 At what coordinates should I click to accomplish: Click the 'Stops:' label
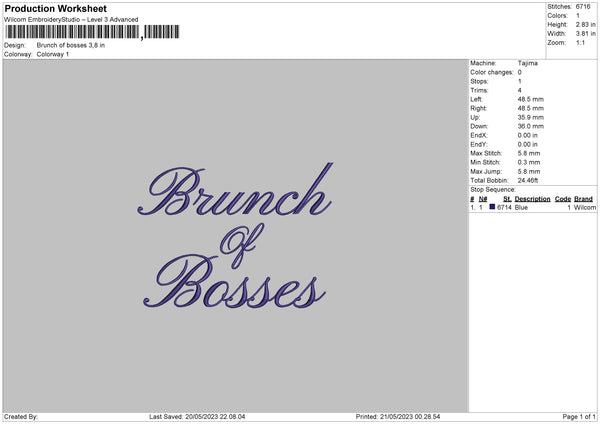click(479, 81)
